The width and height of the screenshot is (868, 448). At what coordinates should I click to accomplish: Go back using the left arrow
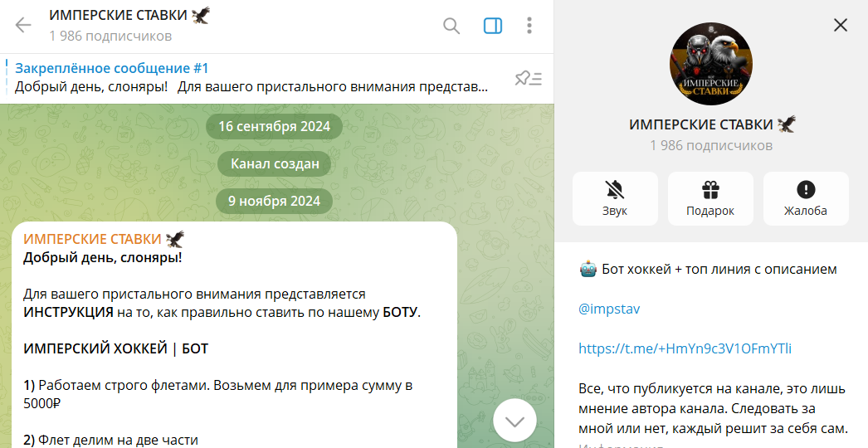click(23, 26)
